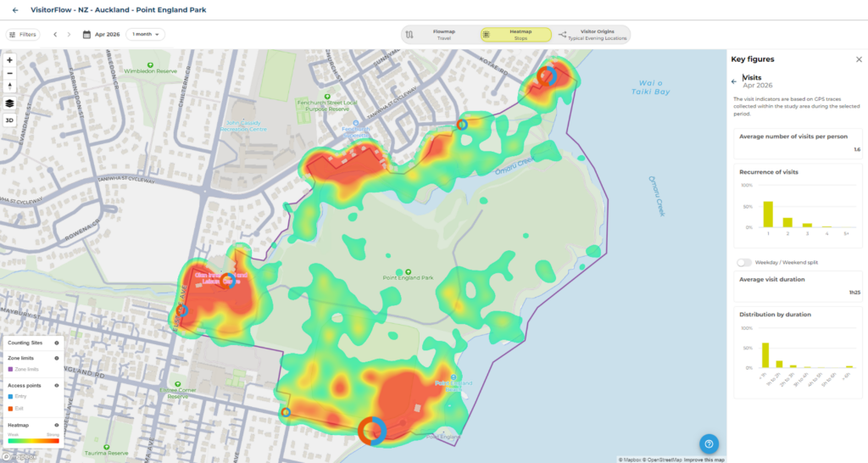Click the Wimbledon Reserve park marker

(150, 65)
